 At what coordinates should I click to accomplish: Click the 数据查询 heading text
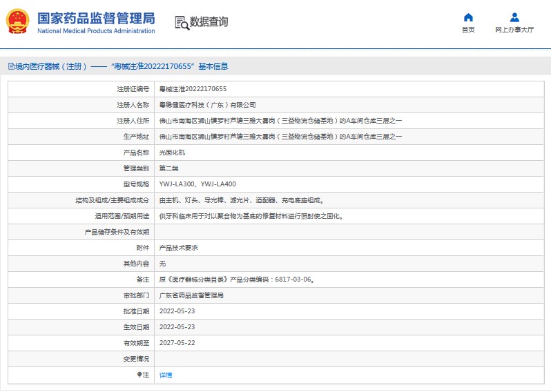tap(209, 22)
